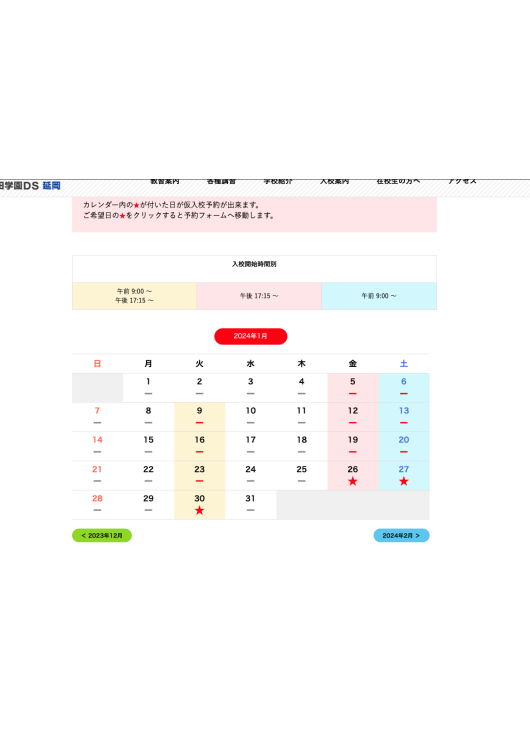530x750 pixels.
Task: Click the number 26 in the calendar
Action: click(x=353, y=470)
